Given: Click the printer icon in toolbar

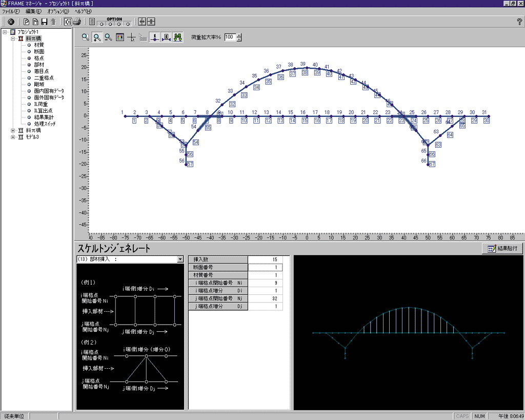Looking at the screenshot, I should (x=77, y=22).
